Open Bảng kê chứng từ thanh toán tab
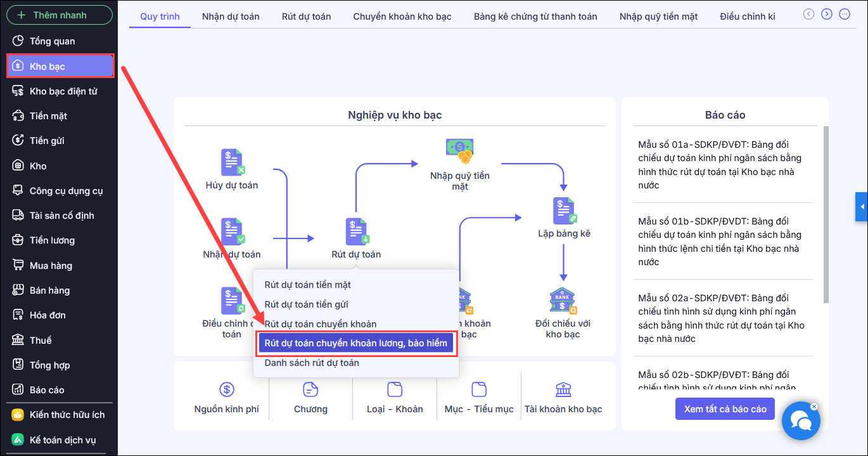The height and width of the screenshot is (456, 868). (x=535, y=16)
